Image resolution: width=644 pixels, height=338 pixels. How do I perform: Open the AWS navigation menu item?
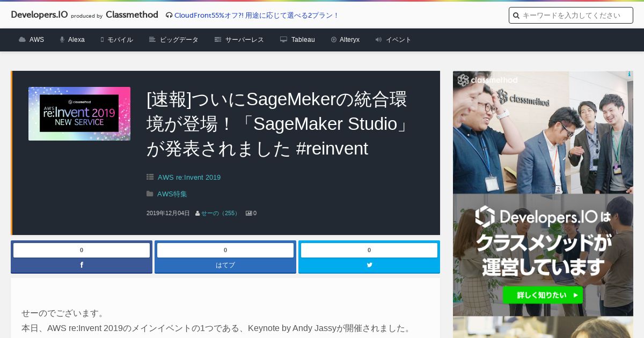pyautogui.click(x=32, y=40)
